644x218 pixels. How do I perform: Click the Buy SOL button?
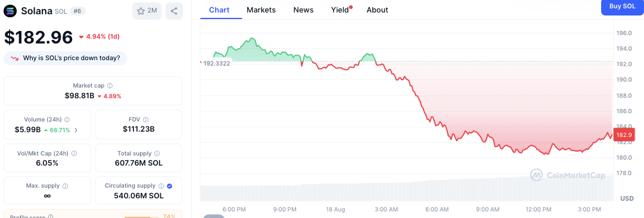(622, 7)
